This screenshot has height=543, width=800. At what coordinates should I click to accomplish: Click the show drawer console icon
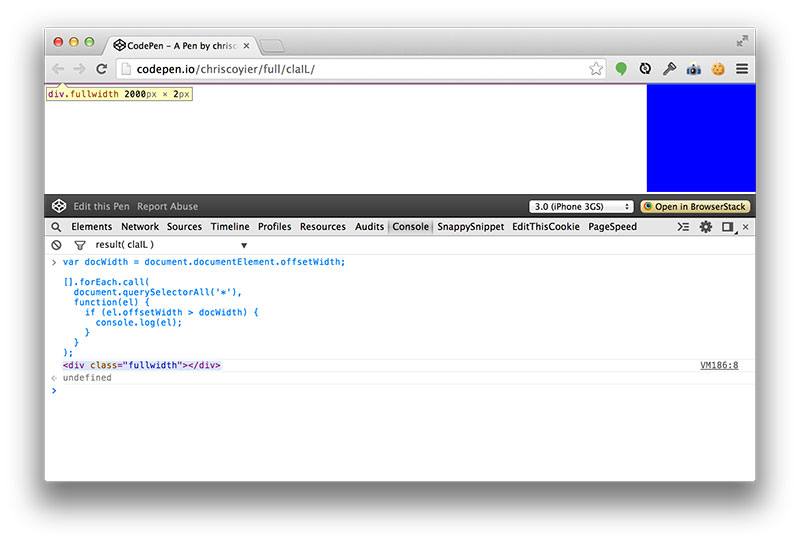(683, 227)
